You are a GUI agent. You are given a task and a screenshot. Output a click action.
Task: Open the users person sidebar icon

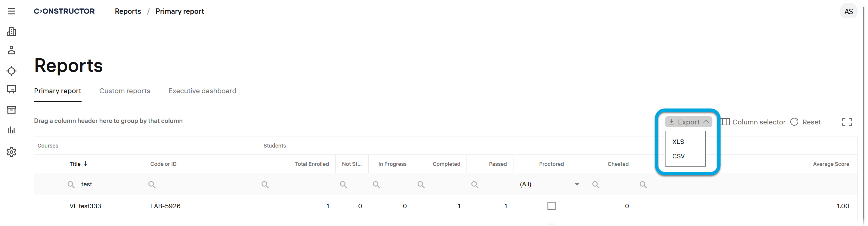(x=11, y=50)
